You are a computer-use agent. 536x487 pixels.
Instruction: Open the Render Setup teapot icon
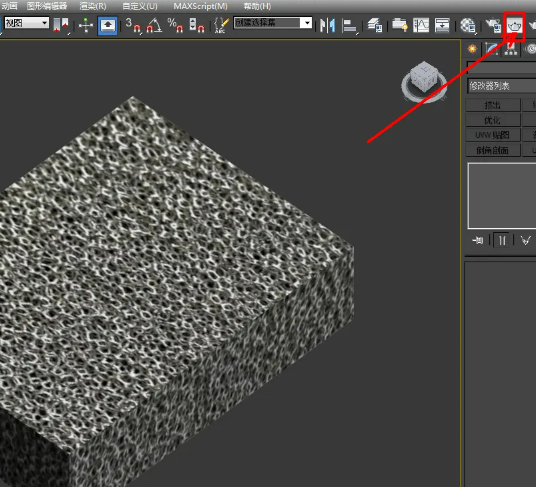click(493, 25)
